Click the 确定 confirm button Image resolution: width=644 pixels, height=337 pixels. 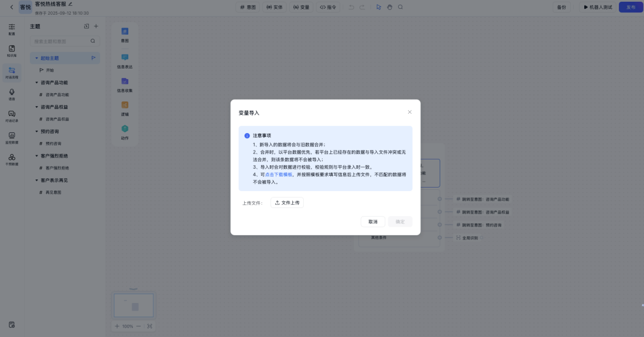click(x=400, y=222)
